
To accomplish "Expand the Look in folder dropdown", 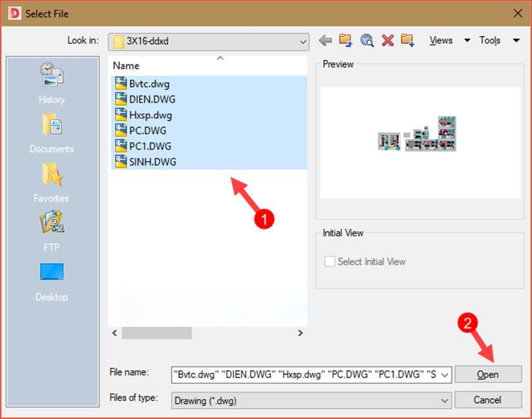I will pos(303,41).
